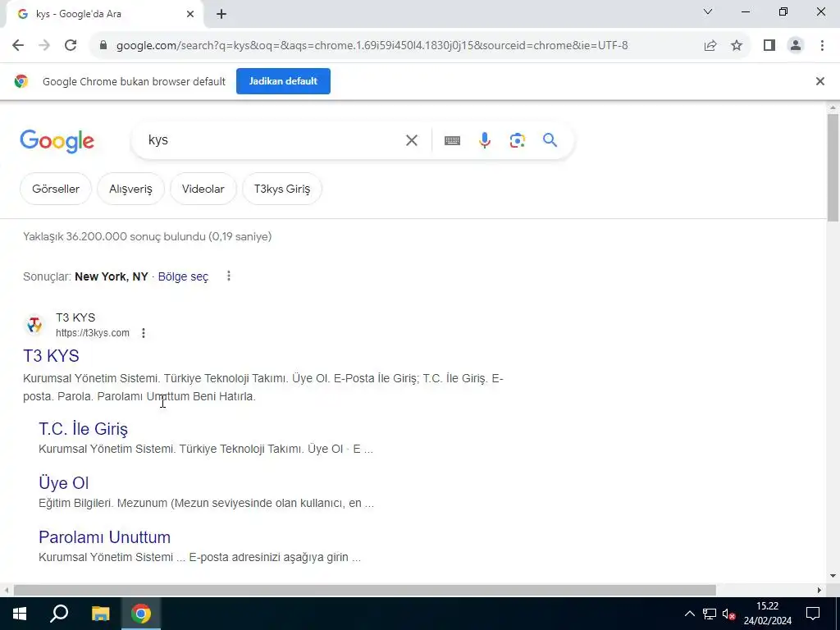This screenshot has width=840, height=630.
Task: Click the horizontal scrollbar thumb
Action: (364, 591)
